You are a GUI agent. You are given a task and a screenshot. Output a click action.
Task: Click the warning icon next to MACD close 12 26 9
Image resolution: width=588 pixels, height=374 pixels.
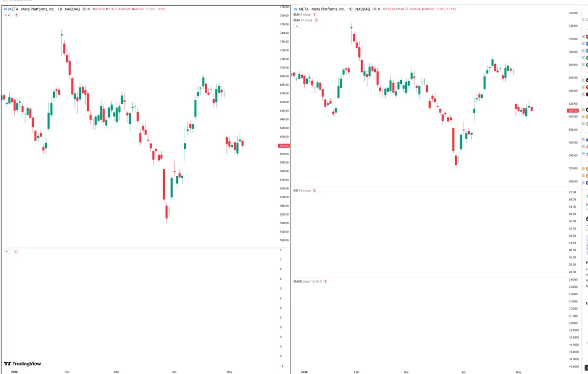pyautogui.click(x=325, y=281)
